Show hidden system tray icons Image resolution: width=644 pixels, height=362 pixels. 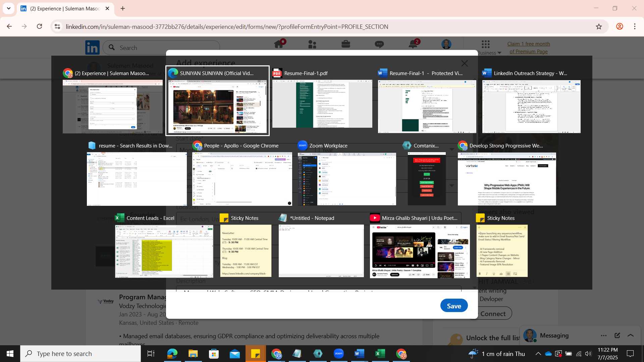tap(538, 354)
